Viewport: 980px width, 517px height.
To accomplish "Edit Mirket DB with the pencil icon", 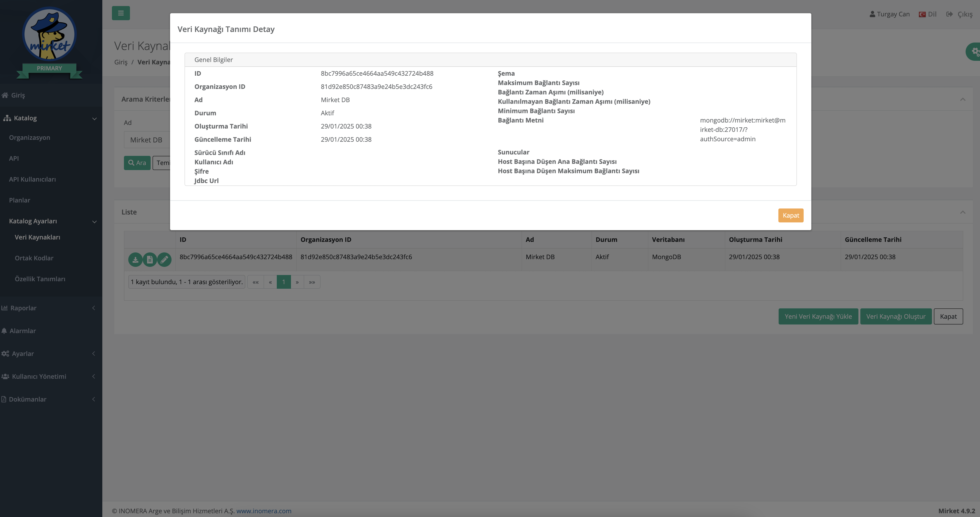I will coord(164,260).
